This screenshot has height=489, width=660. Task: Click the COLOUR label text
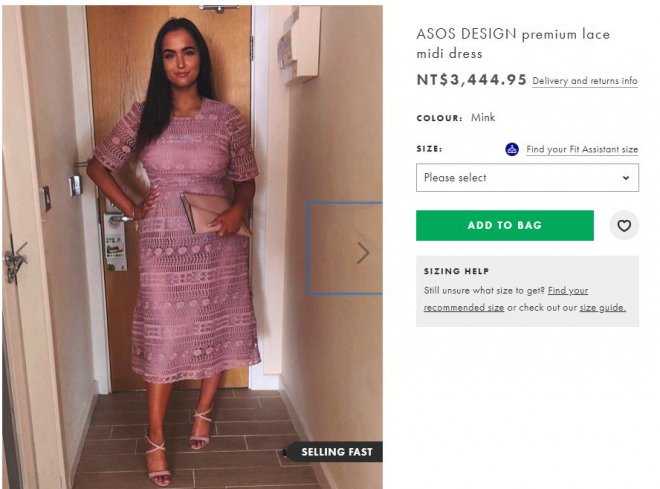click(439, 118)
